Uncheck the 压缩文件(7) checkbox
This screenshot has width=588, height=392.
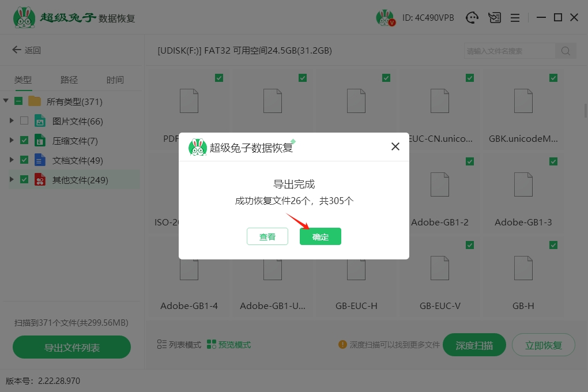(x=24, y=140)
